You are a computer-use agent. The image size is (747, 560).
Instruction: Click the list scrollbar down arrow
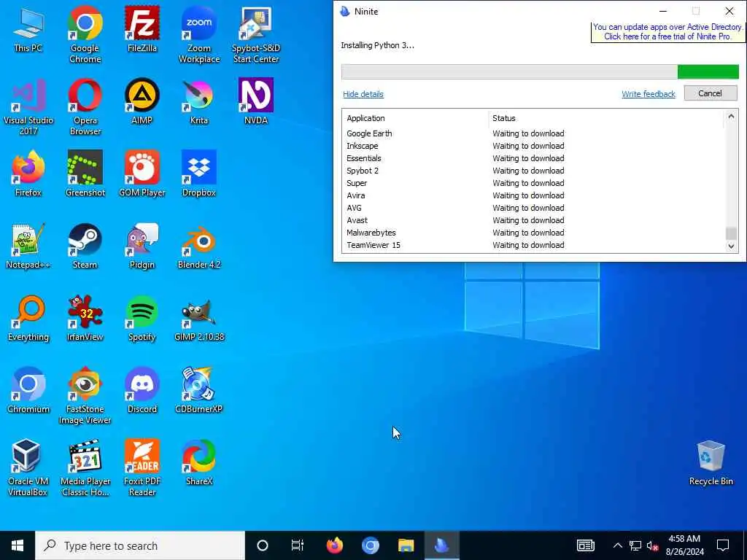coord(731,246)
